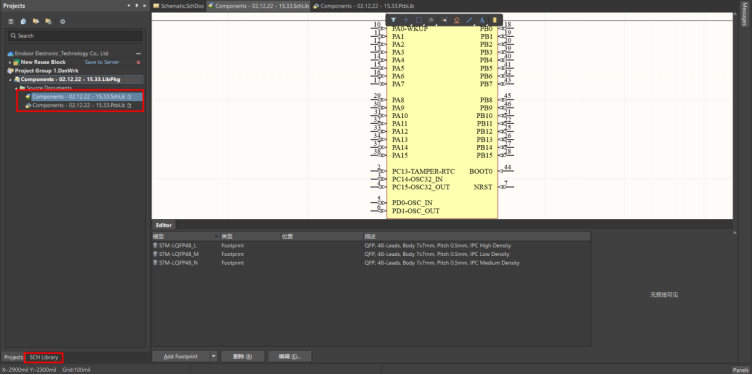
Task: Click the Projects panel settings gear icon
Action: pyautogui.click(x=62, y=22)
